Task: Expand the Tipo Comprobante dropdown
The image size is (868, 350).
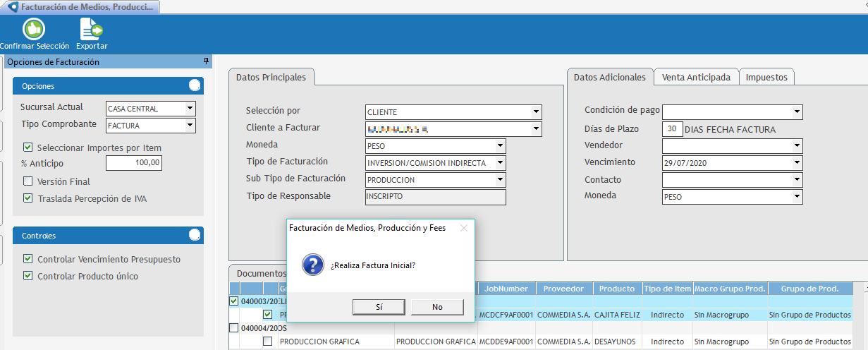Action: (190, 126)
